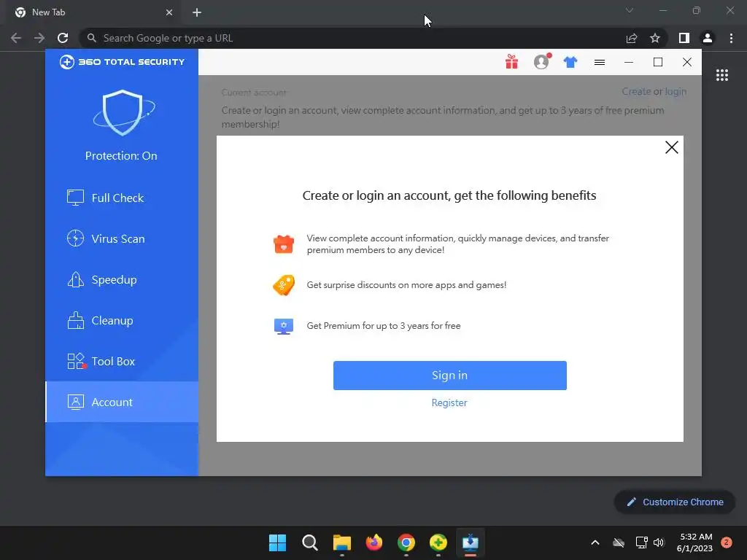
Task: Launch Firefox from the taskbar
Action: coord(374,542)
